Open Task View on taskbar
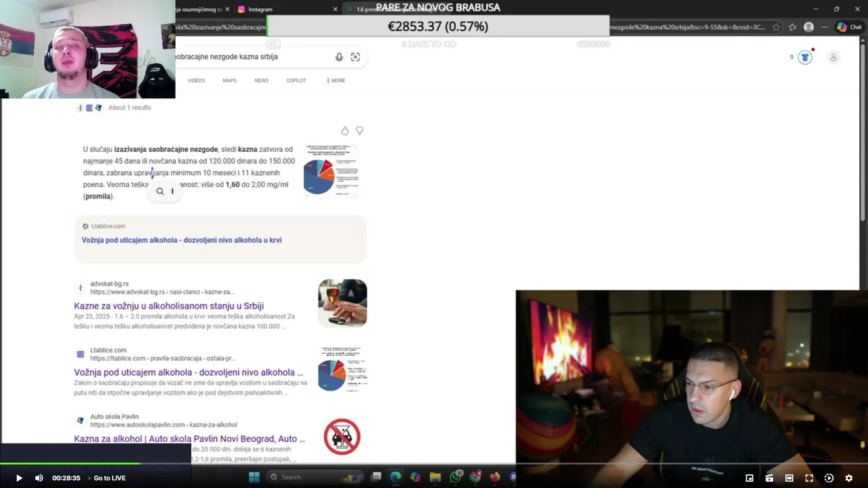The height and width of the screenshot is (488, 868). coord(376,477)
